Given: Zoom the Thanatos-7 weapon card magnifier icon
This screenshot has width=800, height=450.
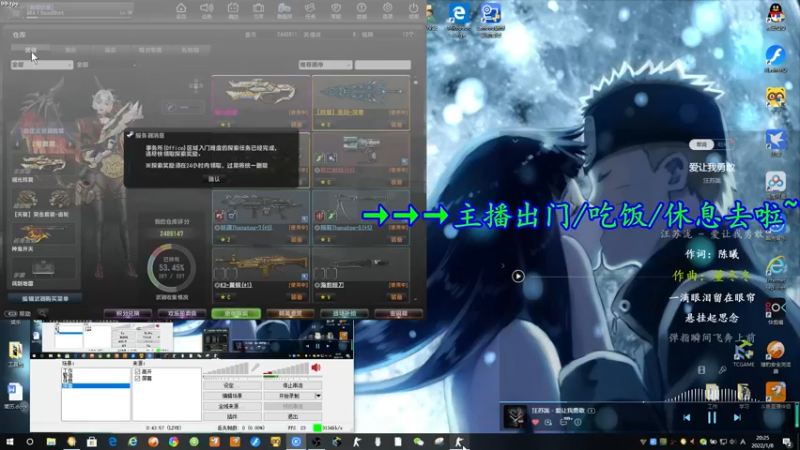Looking at the screenshot, I should [304, 219].
